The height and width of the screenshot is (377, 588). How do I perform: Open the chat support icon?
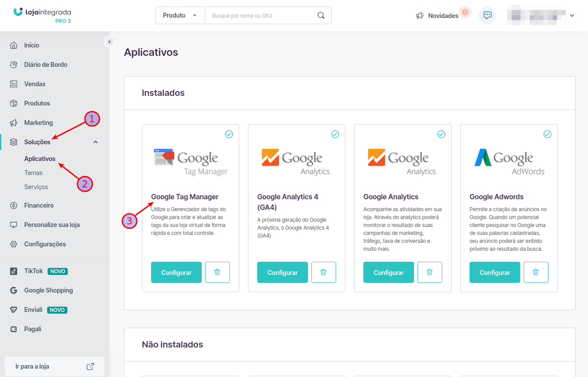tap(488, 15)
